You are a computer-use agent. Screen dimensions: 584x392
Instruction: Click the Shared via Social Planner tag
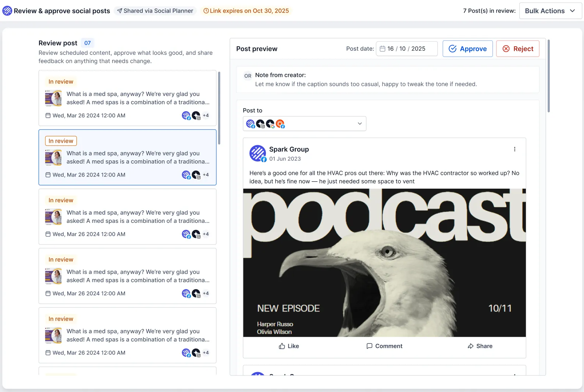pos(155,11)
